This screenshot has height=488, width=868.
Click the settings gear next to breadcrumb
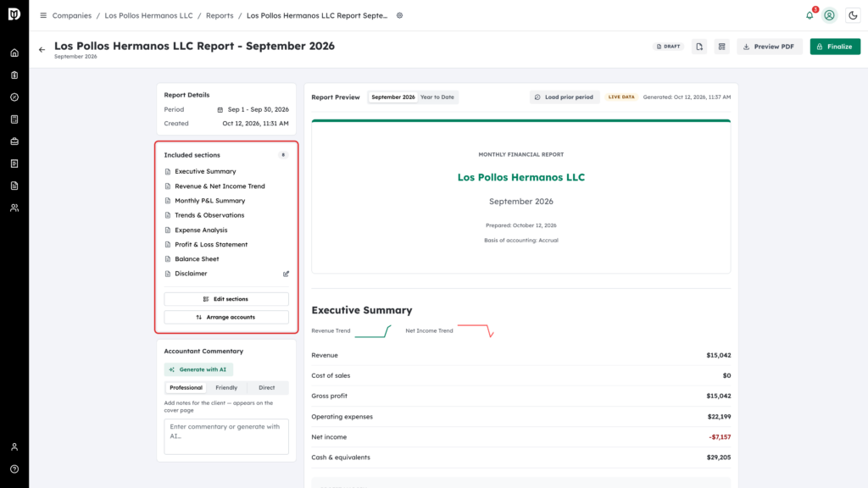[400, 15]
